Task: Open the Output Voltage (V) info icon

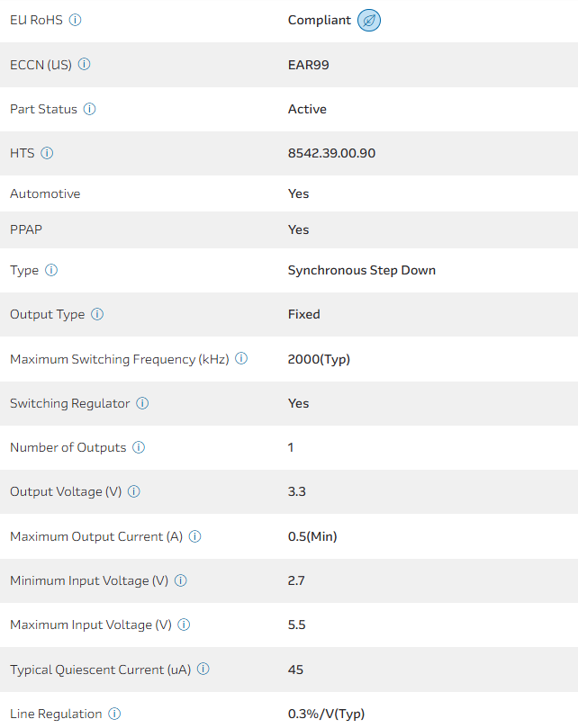Action: coord(134,491)
